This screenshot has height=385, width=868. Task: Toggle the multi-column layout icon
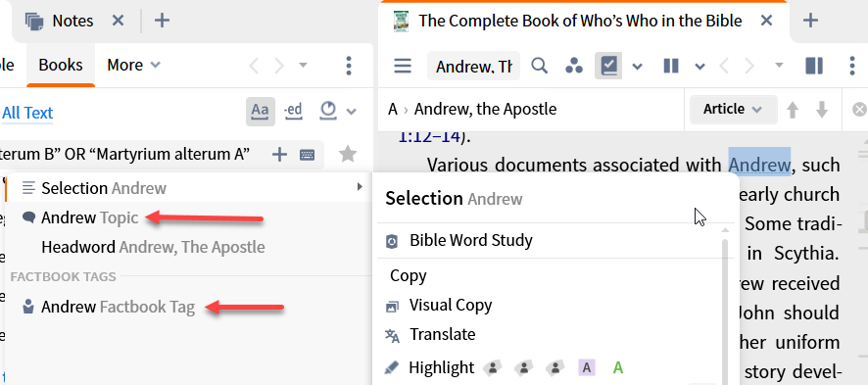[x=671, y=67]
